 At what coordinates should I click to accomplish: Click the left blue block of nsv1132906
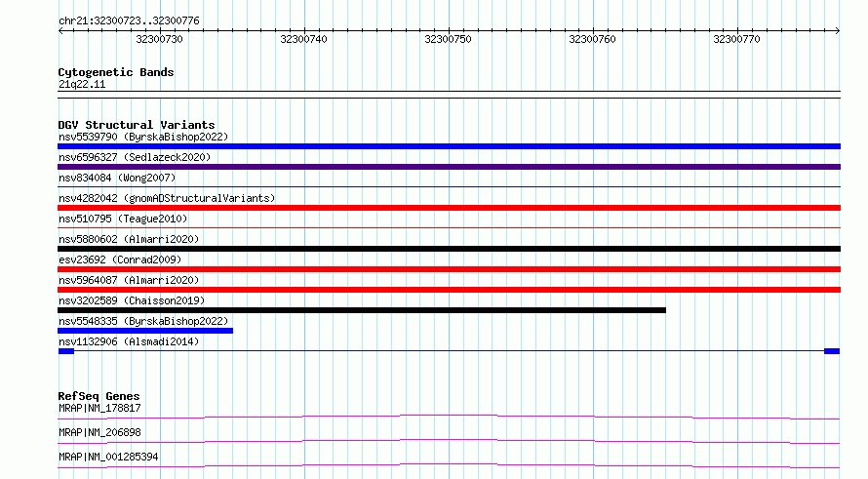[x=66, y=351]
